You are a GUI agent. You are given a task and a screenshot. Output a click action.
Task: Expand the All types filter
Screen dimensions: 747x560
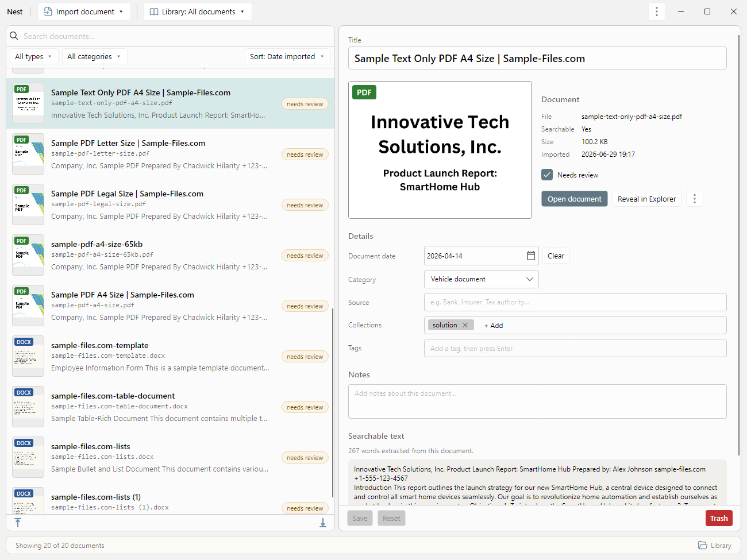click(33, 56)
